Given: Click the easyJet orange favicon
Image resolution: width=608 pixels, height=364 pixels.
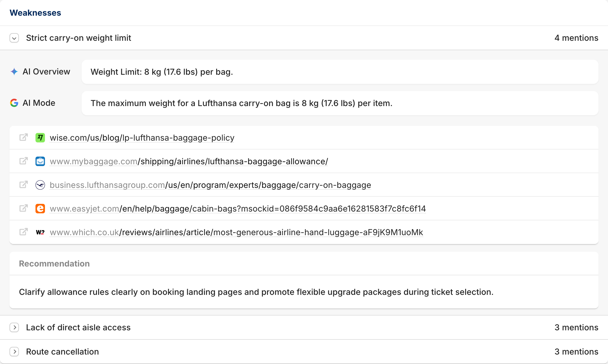Looking at the screenshot, I should point(40,209).
